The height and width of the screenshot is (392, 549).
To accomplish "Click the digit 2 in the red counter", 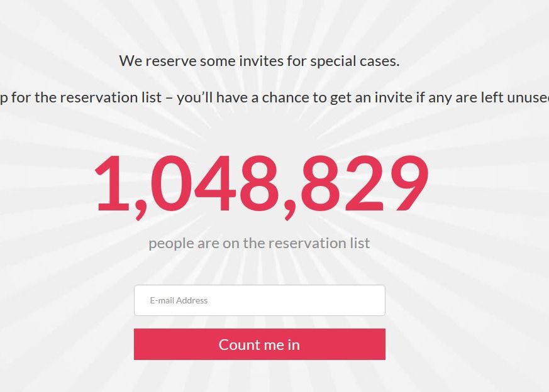I will [363, 183].
